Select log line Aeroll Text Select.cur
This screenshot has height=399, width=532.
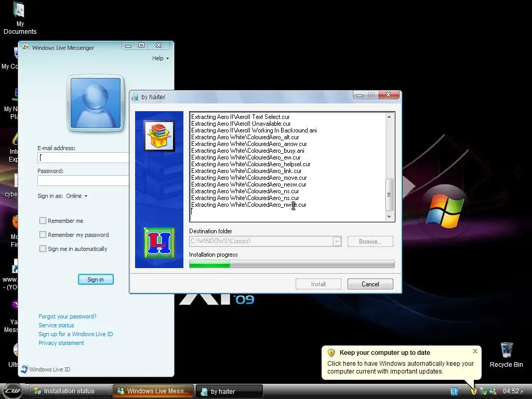240,117
